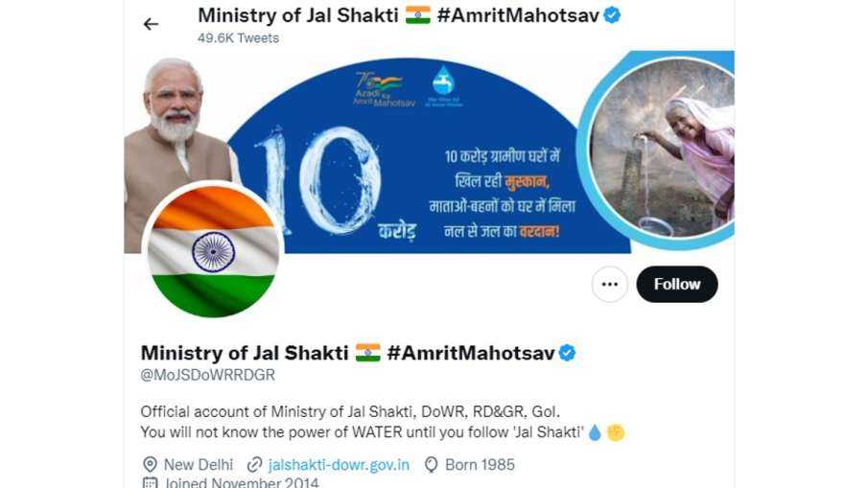Click the balloon icon beside Born 1985
This screenshot has height=488, width=868.
[431, 465]
